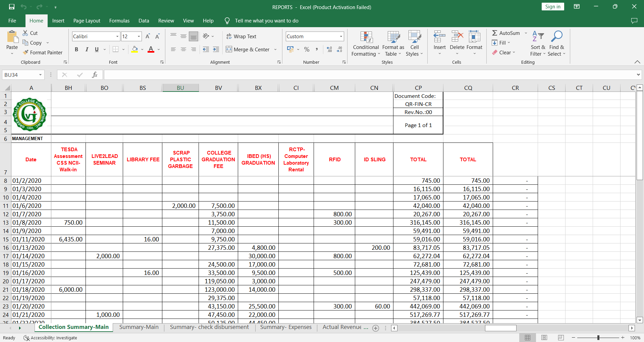Click the Insert Function fx icon
644x342 pixels.
coord(95,75)
